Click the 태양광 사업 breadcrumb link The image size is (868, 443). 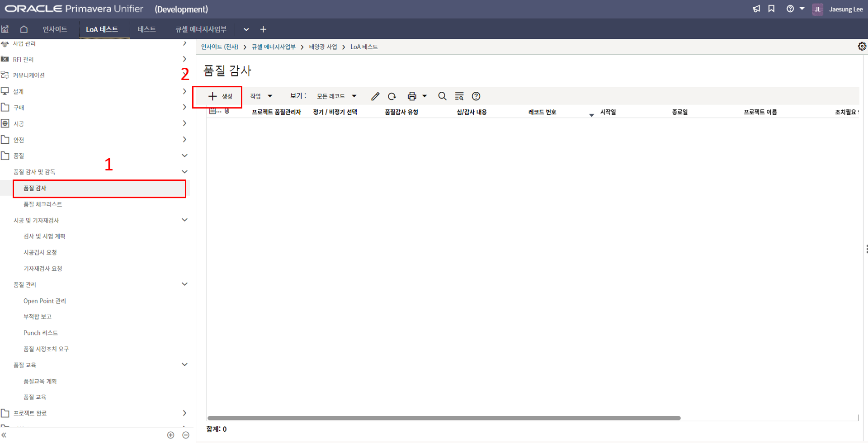pos(323,47)
